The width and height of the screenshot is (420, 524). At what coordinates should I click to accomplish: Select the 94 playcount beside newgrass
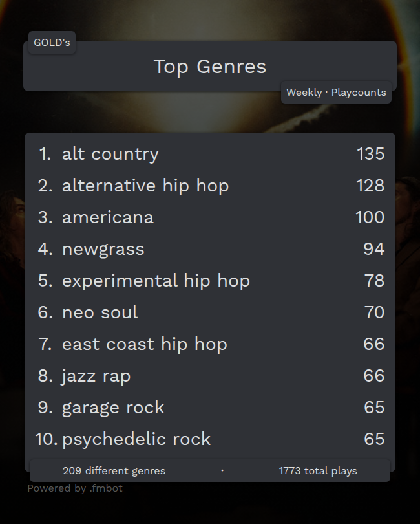click(x=373, y=249)
